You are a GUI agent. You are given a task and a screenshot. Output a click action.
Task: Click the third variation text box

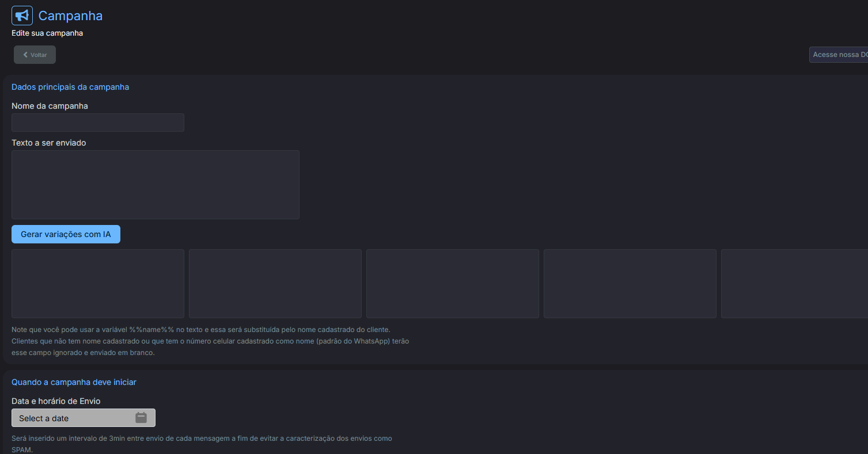pos(453,284)
